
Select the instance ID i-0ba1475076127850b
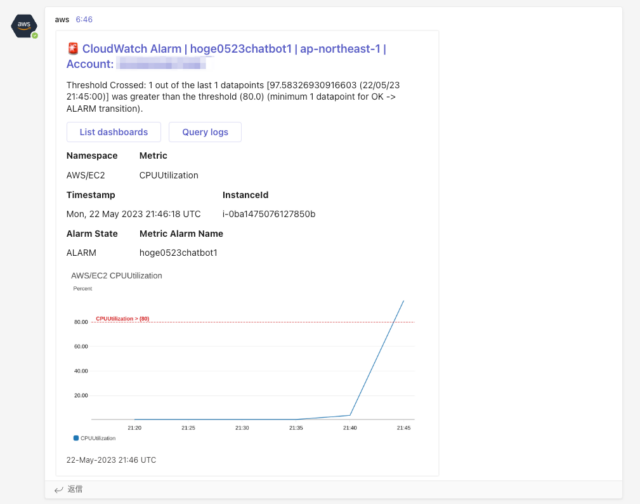point(269,214)
